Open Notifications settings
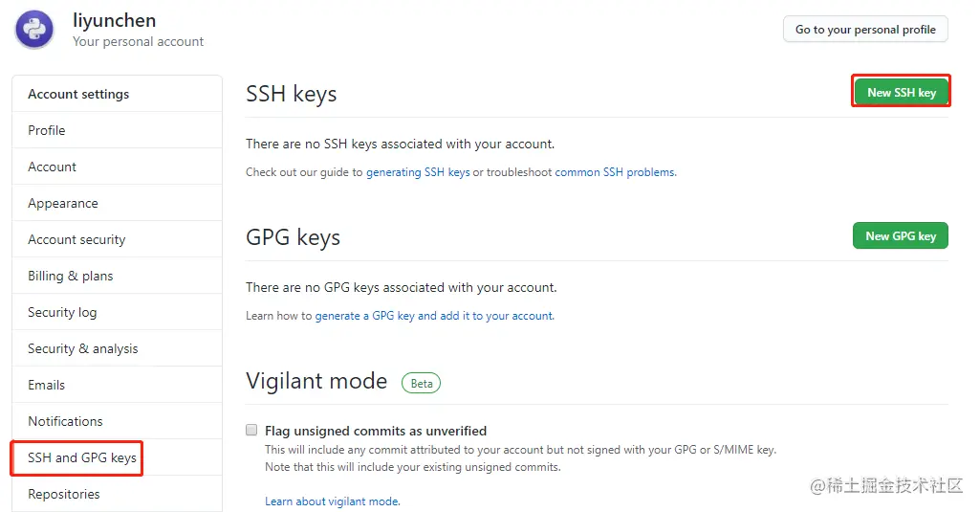Viewport: 980px width, 512px height. [65, 421]
